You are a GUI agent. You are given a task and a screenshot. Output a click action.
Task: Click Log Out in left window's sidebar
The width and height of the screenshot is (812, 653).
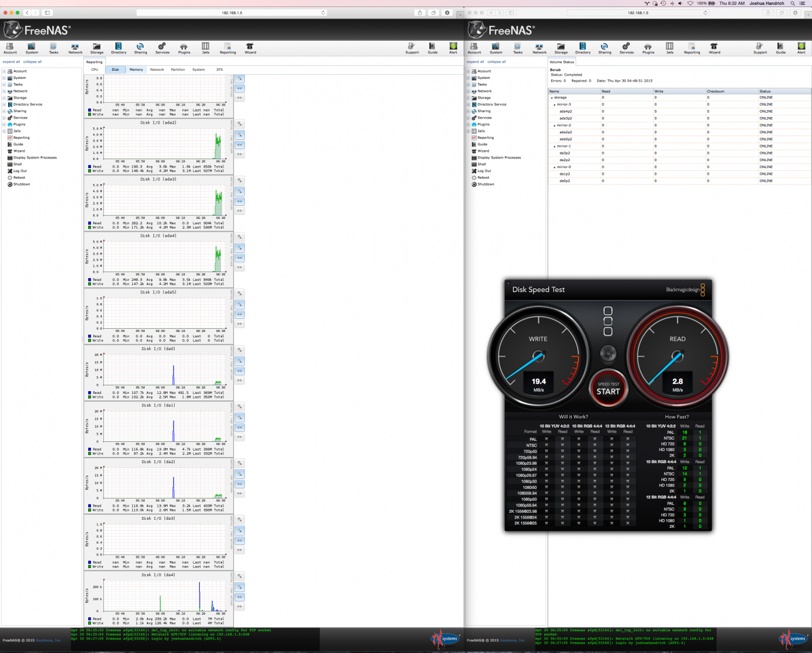pyautogui.click(x=20, y=171)
